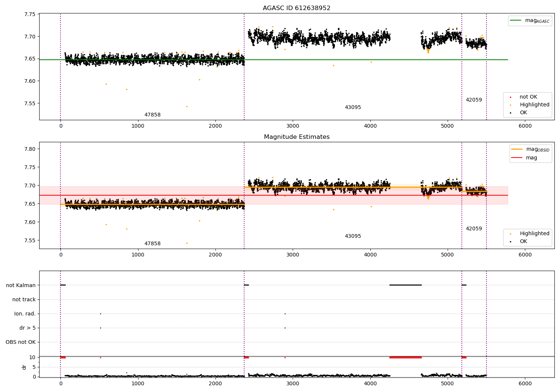Click obsid label 43095 in top plot
The height and width of the screenshot is (392, 560).
point(353,107)
